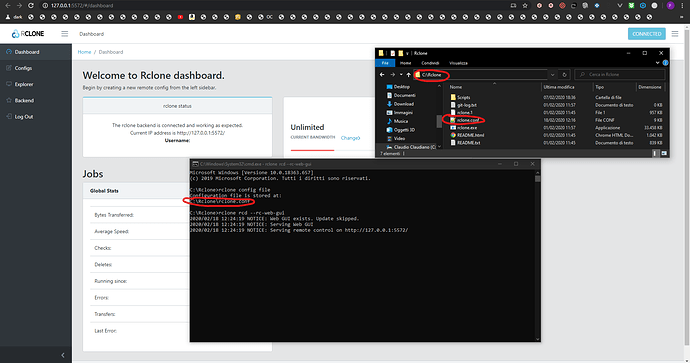
Task: Select Download in the navigation pane
Action: 400,104
